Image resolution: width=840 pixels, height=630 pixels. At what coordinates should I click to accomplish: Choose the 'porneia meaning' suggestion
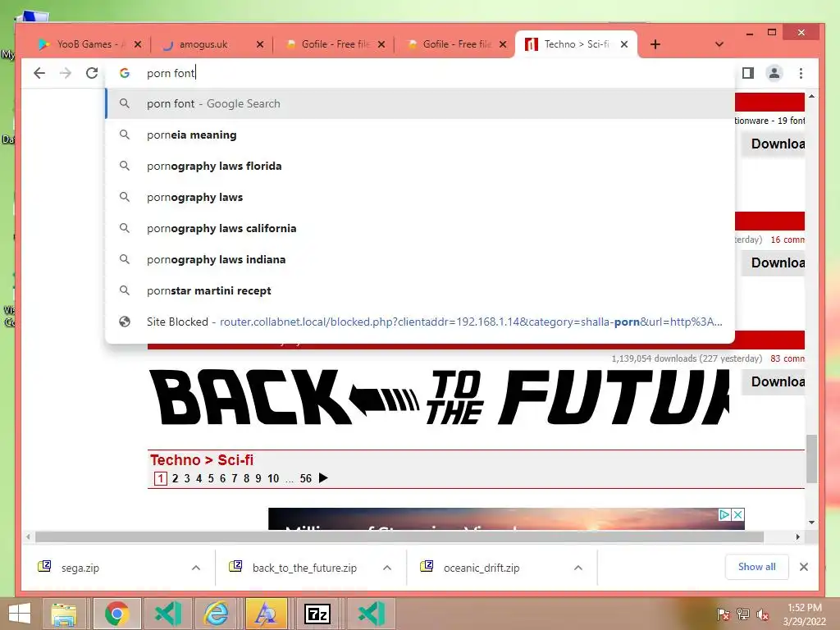pyautogui.click(x=420, y=135)
